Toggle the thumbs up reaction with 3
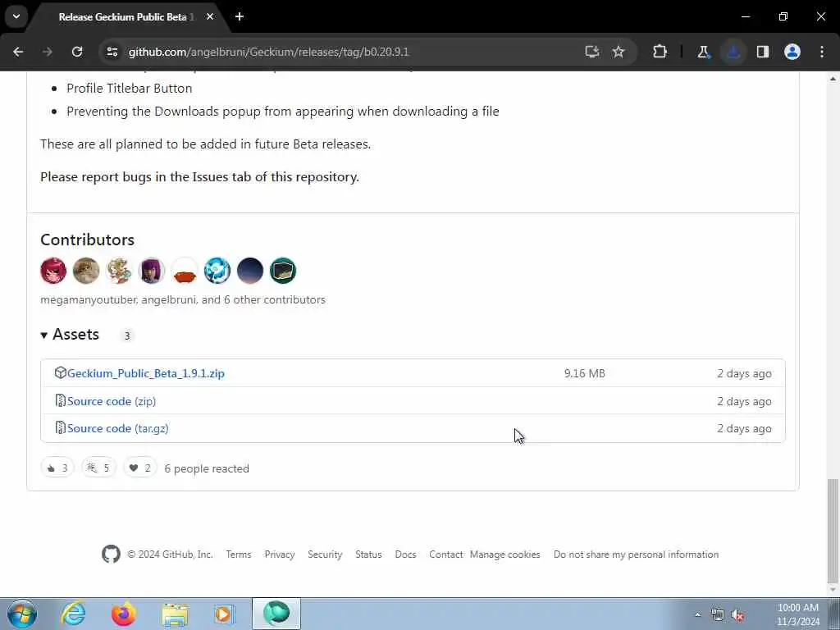This screenshot has height=630, width=840. pyautogui.click(x=57, y=468)
